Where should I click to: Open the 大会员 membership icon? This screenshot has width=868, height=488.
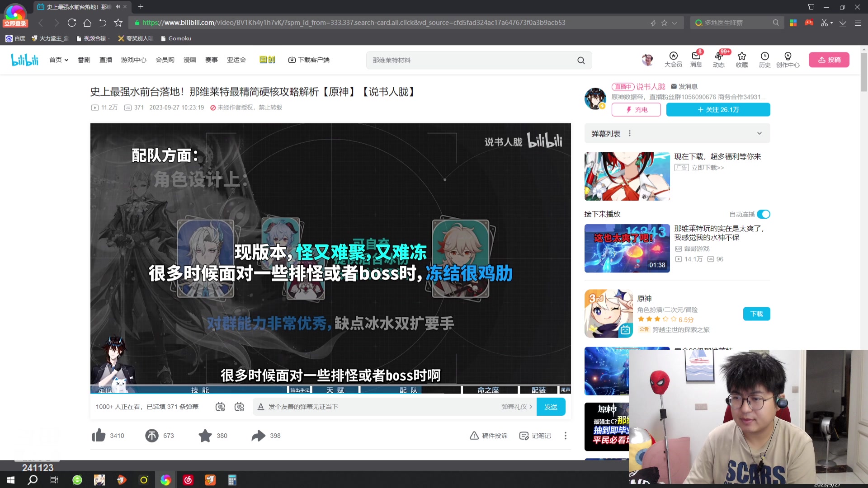click(673, 59)
